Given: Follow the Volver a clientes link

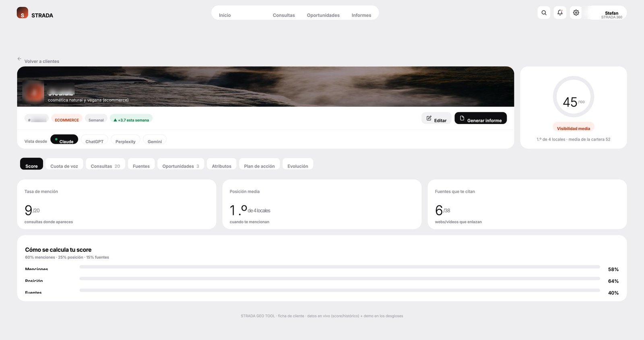Looking at the screenshot, I should pyautogui.click(x=42, y=61).
